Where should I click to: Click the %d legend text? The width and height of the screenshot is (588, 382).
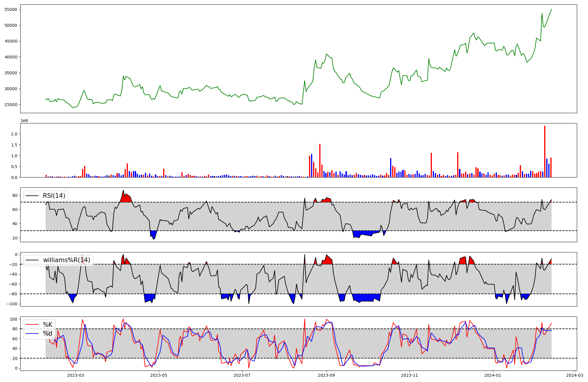[48, 334]
